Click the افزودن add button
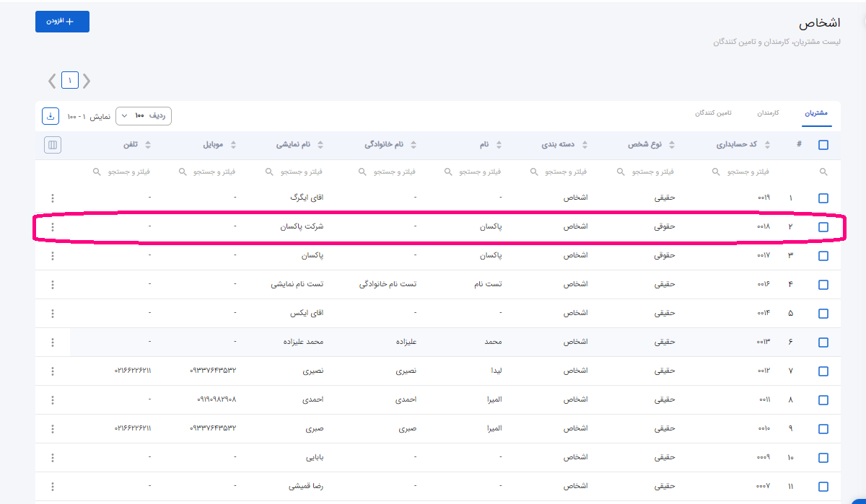This screenshot has width=866, height=504. tap(62, 22)
